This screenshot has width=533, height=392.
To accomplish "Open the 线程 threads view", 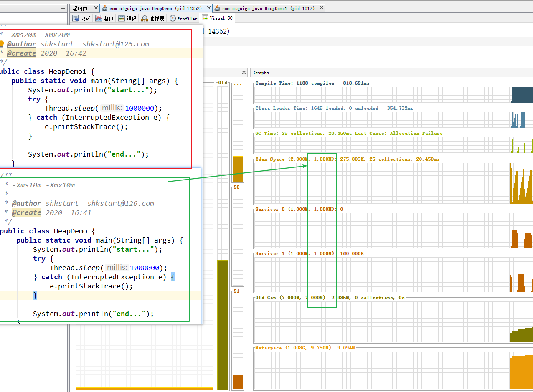I will pos(127,18).
